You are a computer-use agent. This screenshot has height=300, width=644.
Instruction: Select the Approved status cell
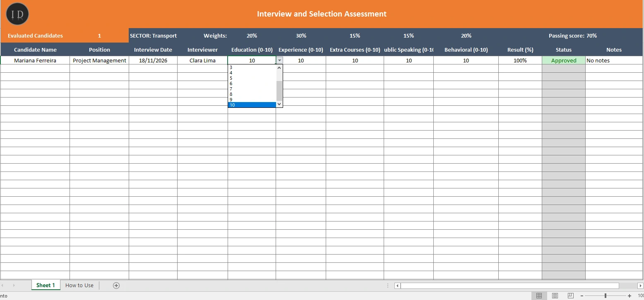pyautogui.click(x=564, y=60)
